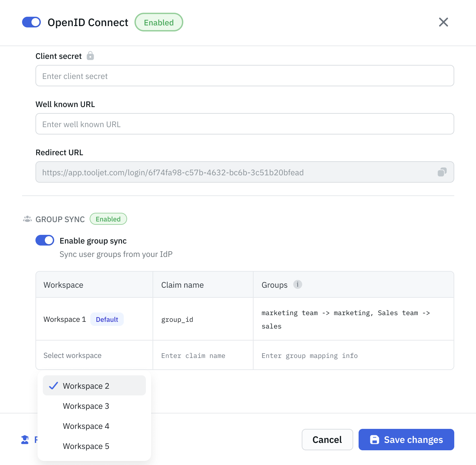Select Workspace 5 from the dropdown
Viewport: 476px width, 465px height.
86,446
